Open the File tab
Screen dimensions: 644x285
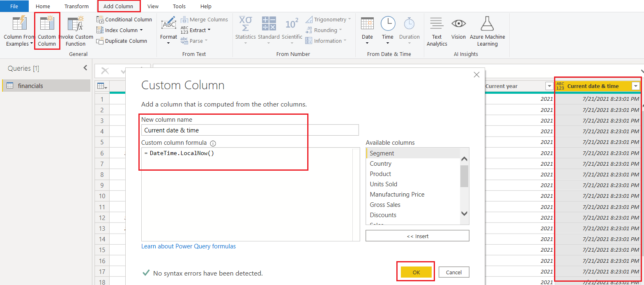point(14,6)
